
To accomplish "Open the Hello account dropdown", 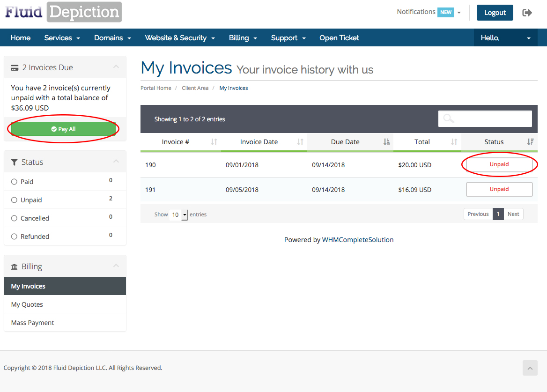I will click(505, 37).
